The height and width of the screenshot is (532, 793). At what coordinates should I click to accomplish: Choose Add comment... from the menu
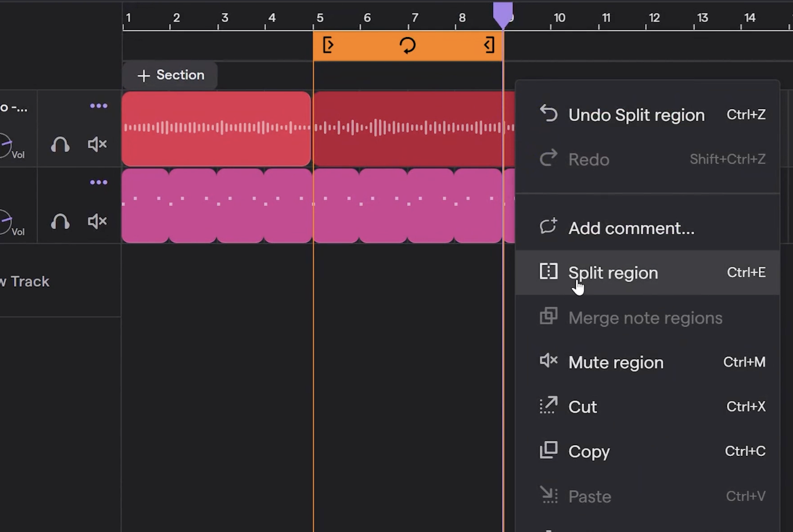[x=647, y=228]
